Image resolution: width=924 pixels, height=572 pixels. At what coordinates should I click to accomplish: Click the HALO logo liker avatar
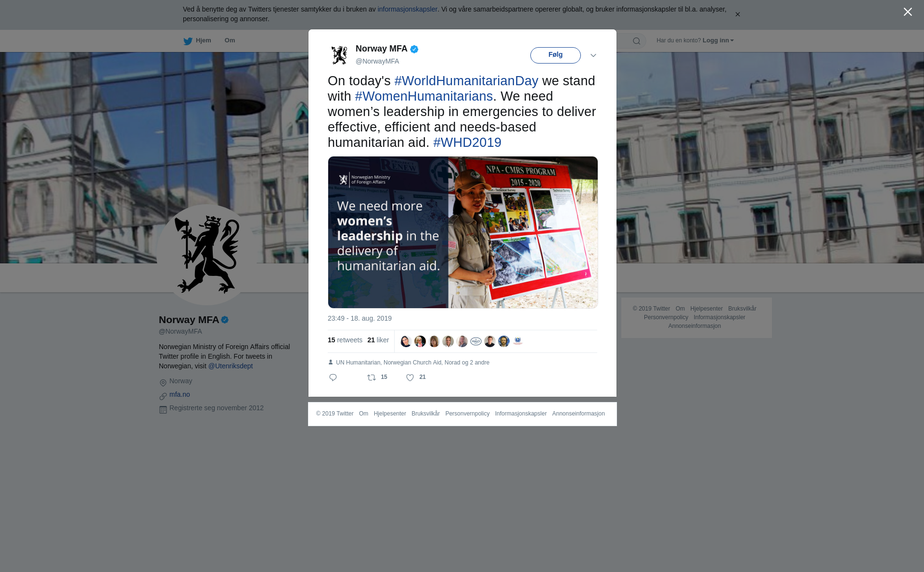[476, 341]
